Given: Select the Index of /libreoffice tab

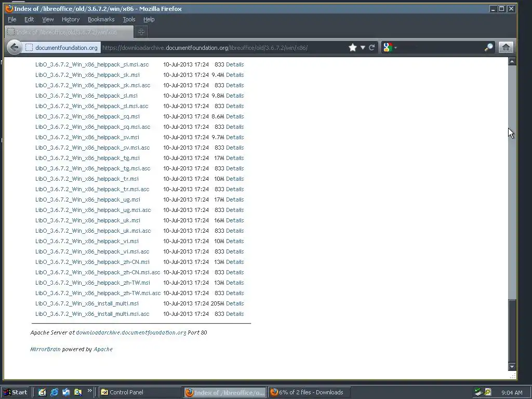Looking at the screenshot, I should click(x=69, y=32).
